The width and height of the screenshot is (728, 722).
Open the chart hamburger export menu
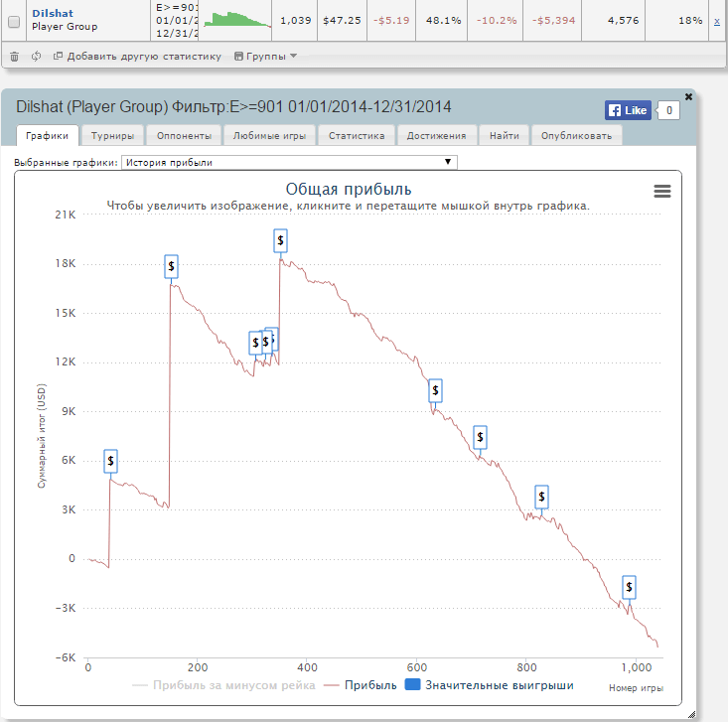662,193
